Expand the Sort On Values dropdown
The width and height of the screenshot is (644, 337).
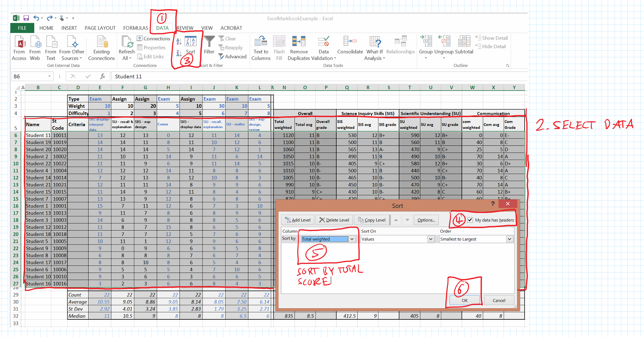(x=431, y=239)
